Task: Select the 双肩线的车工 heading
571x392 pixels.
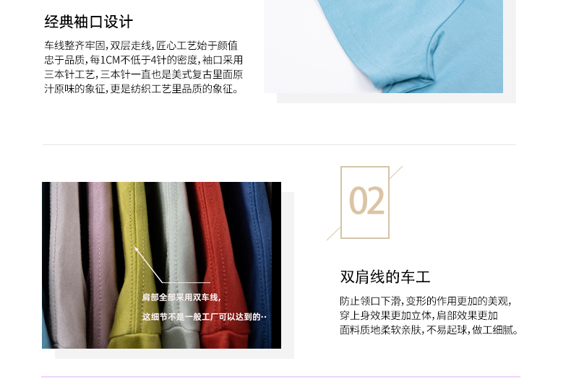Action: (385, 276)
